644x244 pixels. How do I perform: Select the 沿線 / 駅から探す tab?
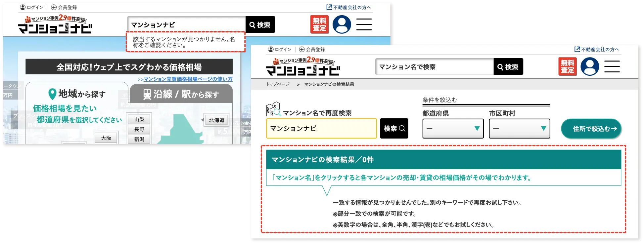pyautogui.click(x=181, y=94)
